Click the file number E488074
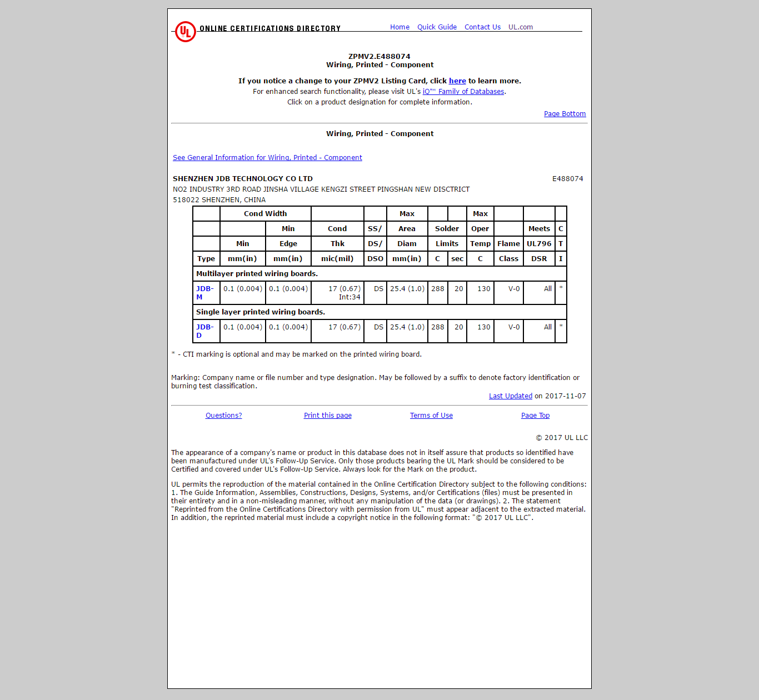759x700 pixels. (x=567, y=179)
